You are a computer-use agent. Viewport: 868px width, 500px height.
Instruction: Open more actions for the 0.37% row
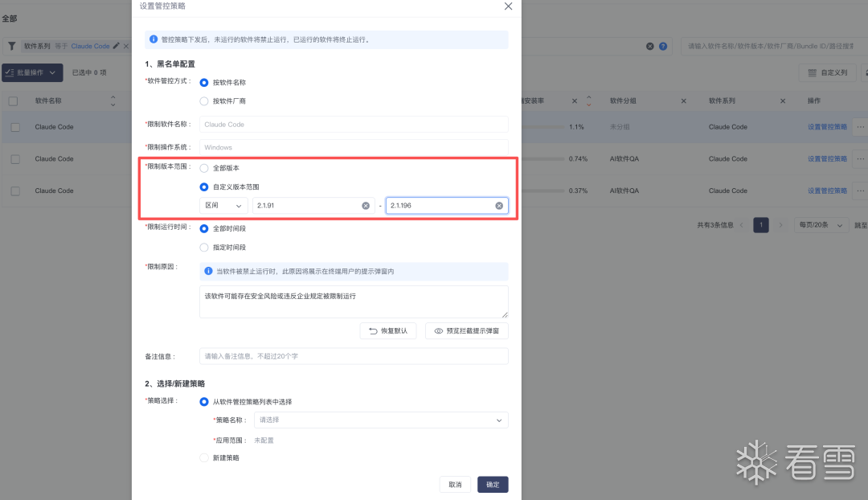point(860,191)
